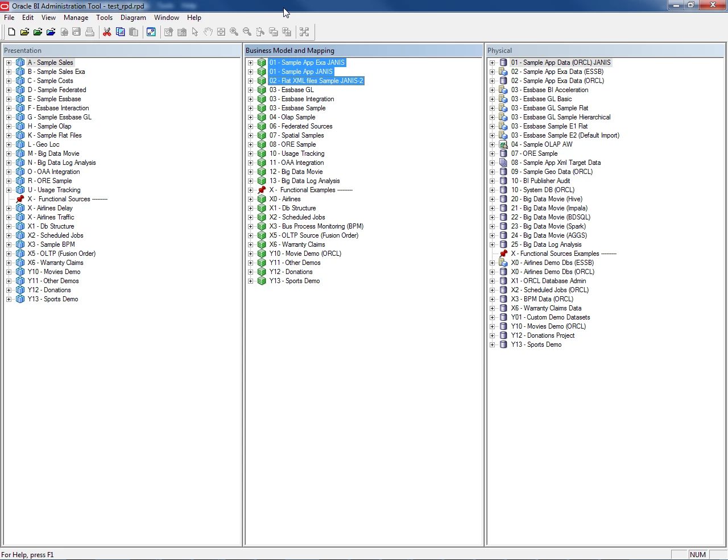Click the arrow pointer select tool icon
The width and height of the screenshot is (728, 560).
(x=195, y=32)
